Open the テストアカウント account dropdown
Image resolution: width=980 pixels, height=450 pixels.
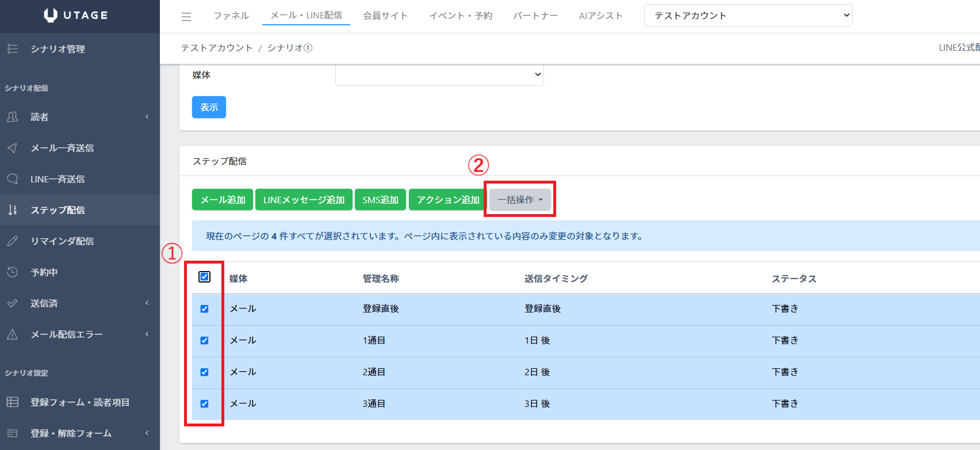click(x=748, y=16)
